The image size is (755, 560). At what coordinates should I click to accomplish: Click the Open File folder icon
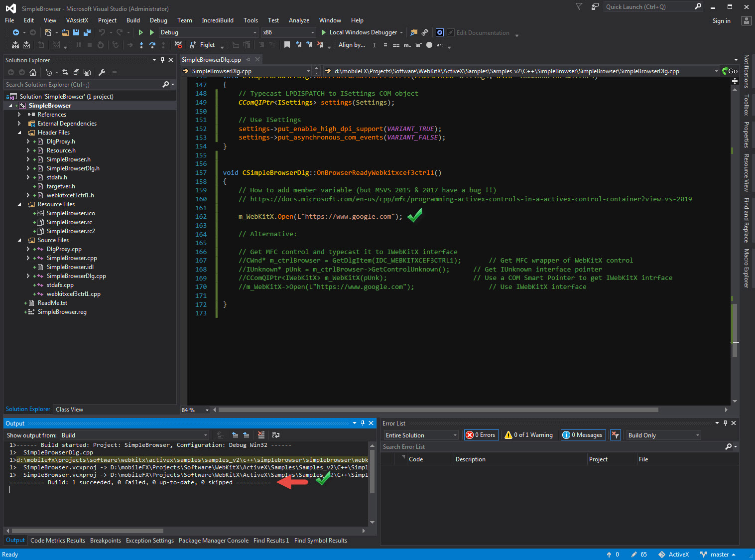point(65,32)
